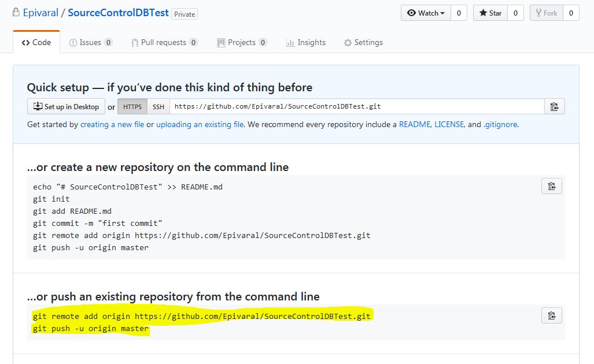Click the repository URL text field
594x364 pixels.
(x=357, y=106)
